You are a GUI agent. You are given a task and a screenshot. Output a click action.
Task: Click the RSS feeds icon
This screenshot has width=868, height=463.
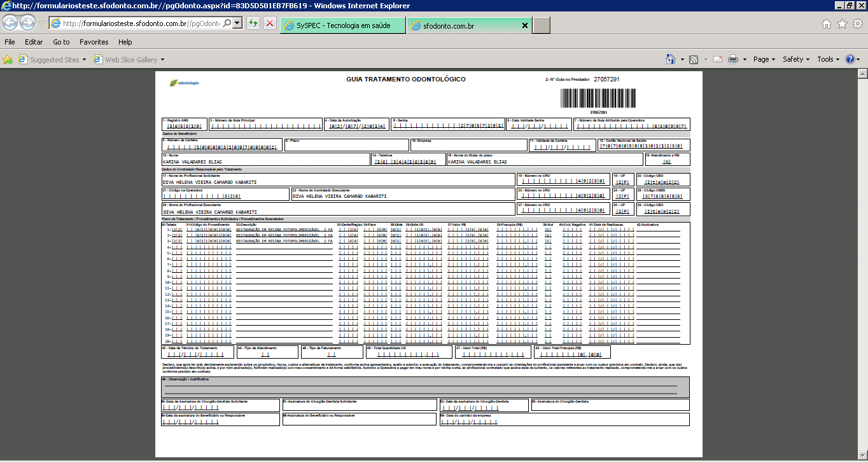694,59
